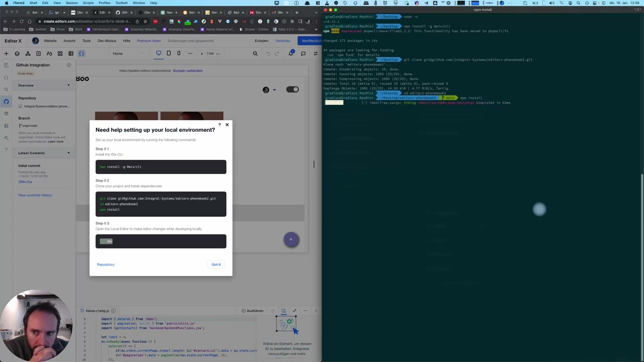This screenshot has height=362, width=644.
Task: Click the git clone command code block
Action: point(161,204)
